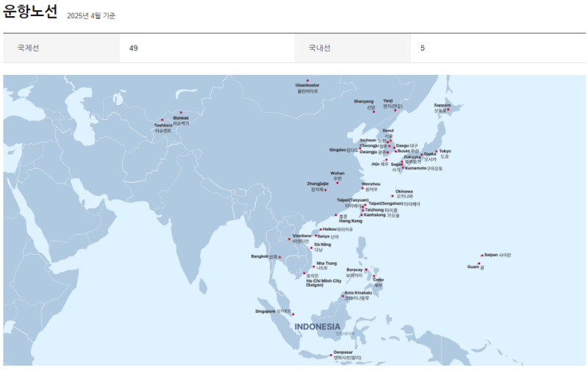
Task: Select the Saipan red marker
Action: (481, 255)
